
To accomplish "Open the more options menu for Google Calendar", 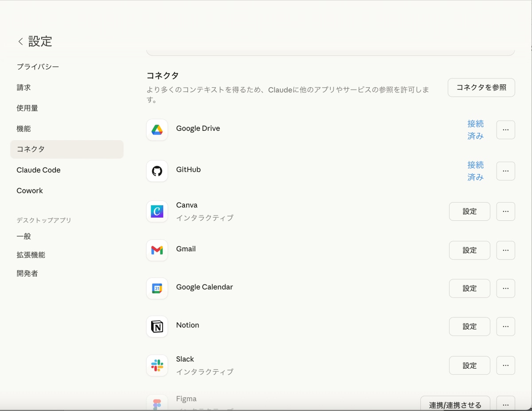I will click(x=505, y=289).
